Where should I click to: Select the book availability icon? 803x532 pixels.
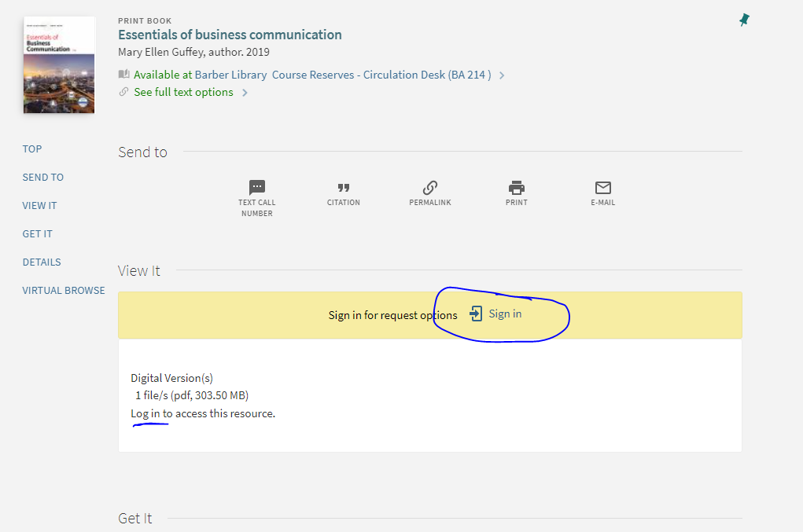point(123,74)
